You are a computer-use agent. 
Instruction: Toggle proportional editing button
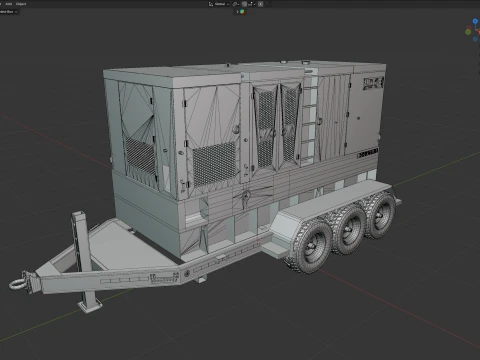(x=261, y=4)
